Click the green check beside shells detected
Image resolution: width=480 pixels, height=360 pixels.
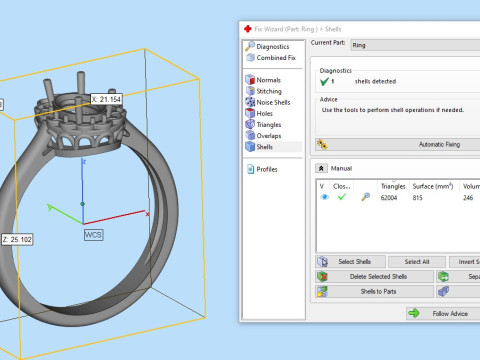coord(324,81)
